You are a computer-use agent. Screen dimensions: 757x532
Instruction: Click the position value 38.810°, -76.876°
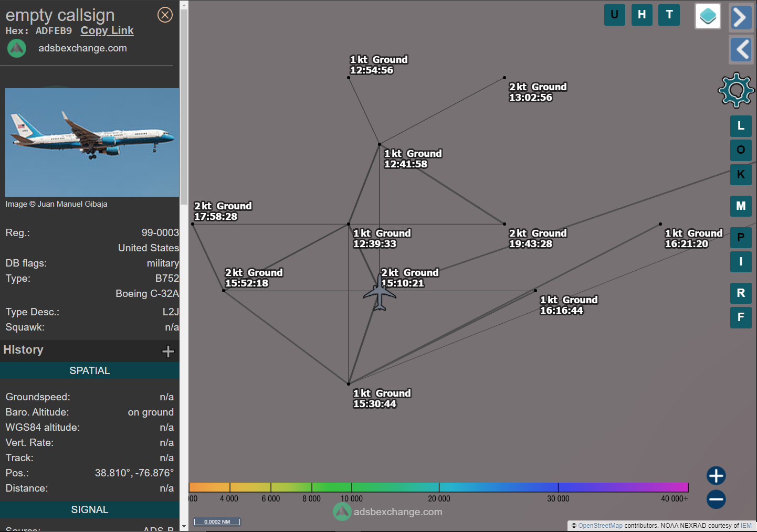click(x=134, y=473)
